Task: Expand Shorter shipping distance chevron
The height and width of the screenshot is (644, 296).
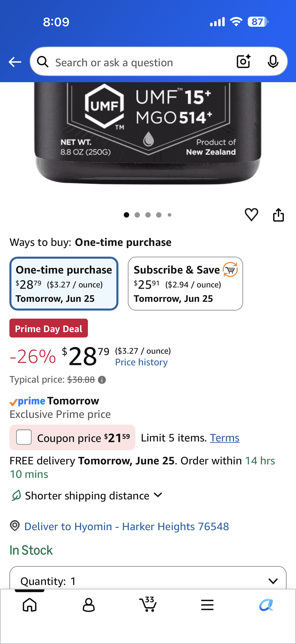Action: [x=158, y=495]
